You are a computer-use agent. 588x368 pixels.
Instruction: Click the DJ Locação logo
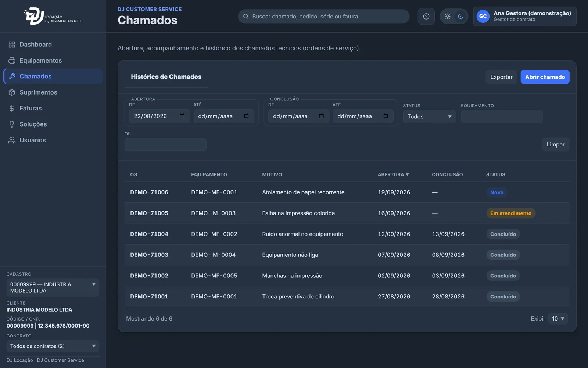pos(53,16)
